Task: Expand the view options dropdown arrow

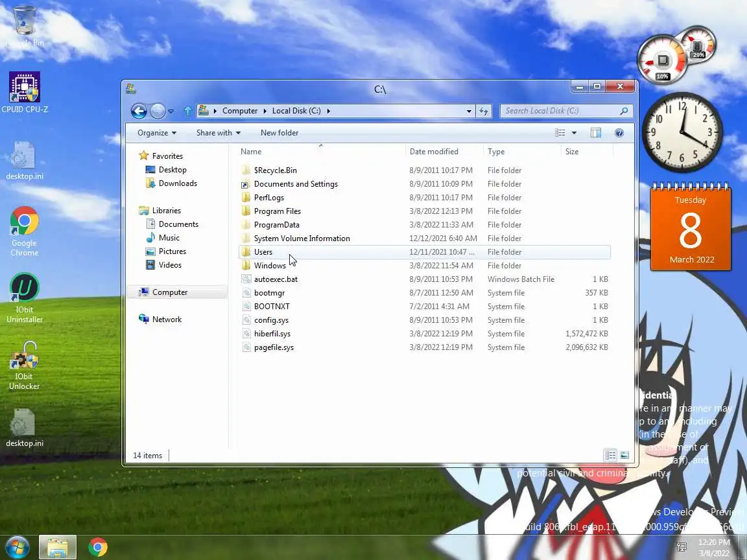Action: (x=574, y=133)
